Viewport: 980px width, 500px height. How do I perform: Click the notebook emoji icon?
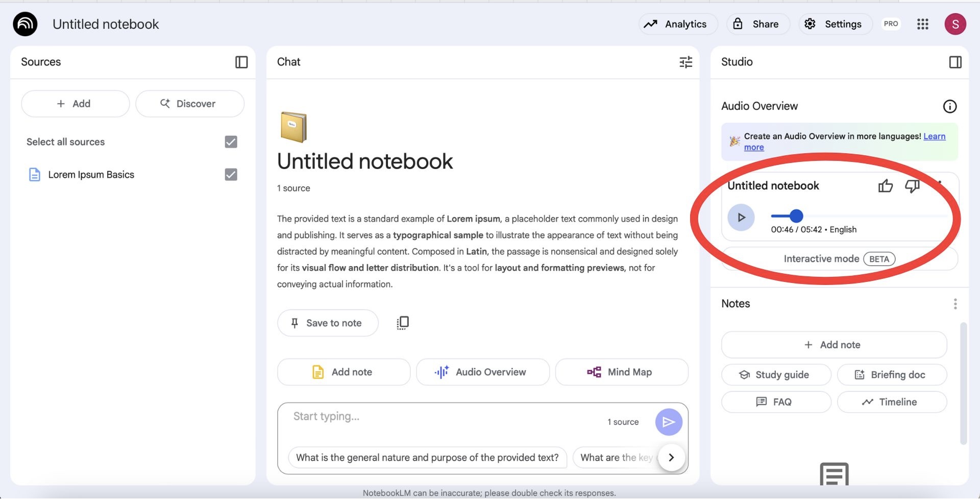(293, 127)
